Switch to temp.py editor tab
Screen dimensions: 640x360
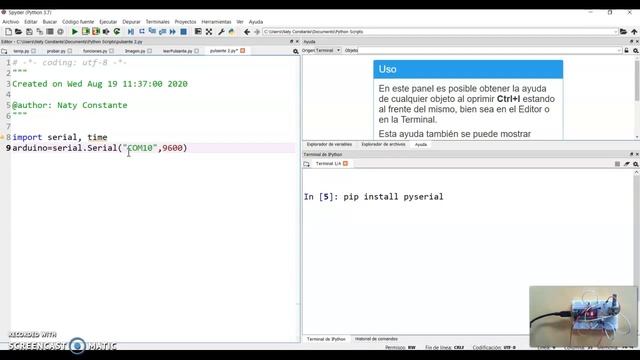point(21,51)
